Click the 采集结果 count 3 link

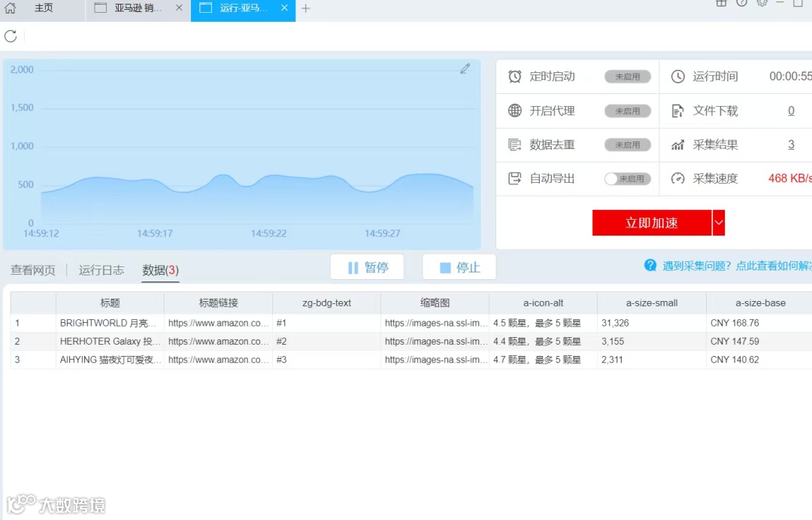point(791,144)
